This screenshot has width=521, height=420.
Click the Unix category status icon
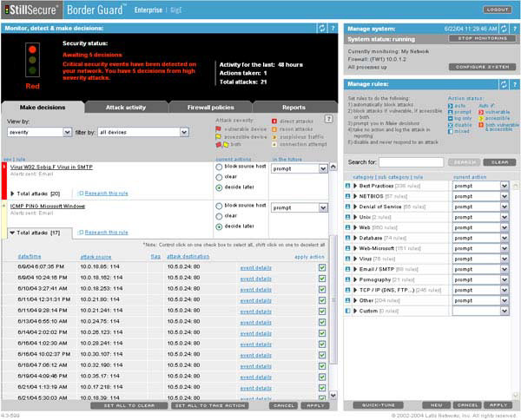coord(347,217)
